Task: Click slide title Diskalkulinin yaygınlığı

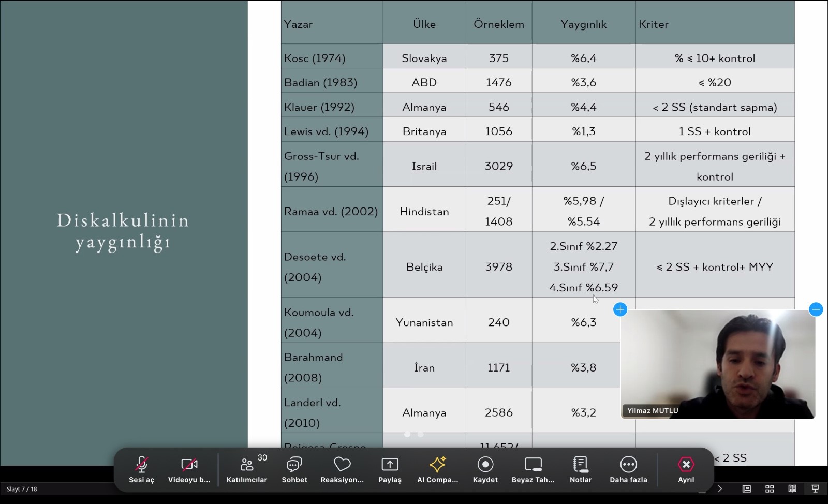Action: coord(123,231)
